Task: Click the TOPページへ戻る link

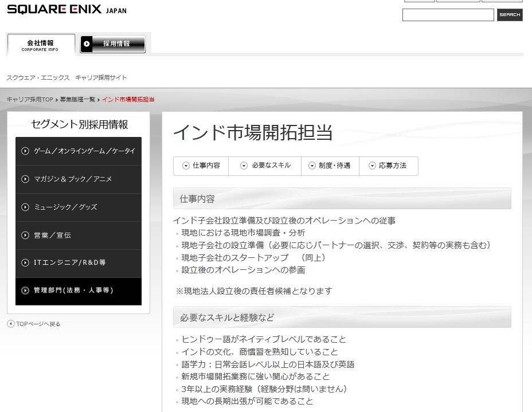Action: (38, 324)
